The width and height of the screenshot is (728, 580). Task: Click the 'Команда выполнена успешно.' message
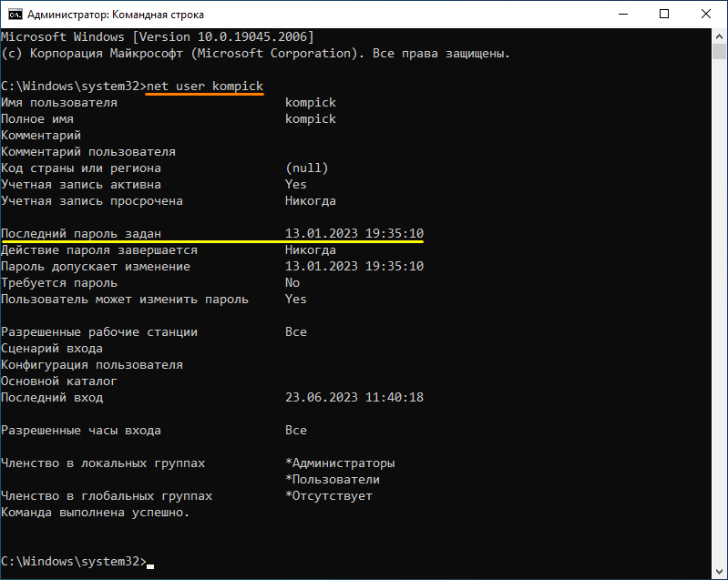coord(95,513)
